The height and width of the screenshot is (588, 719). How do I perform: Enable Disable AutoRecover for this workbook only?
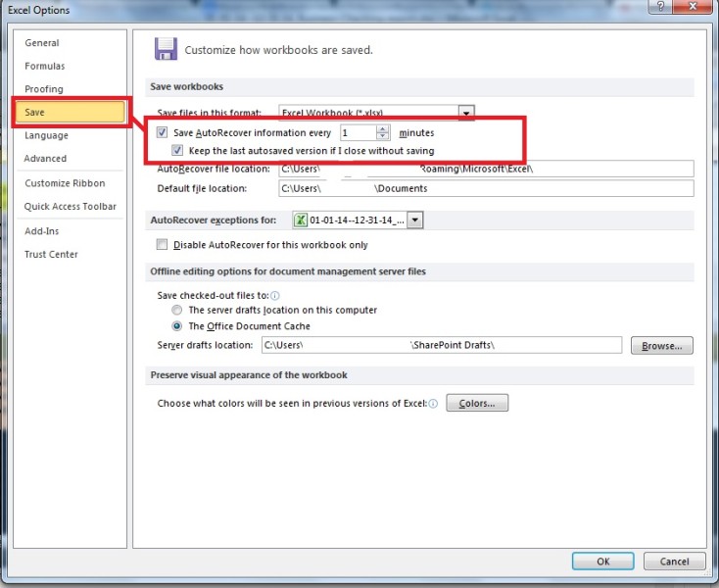point(162,244)
